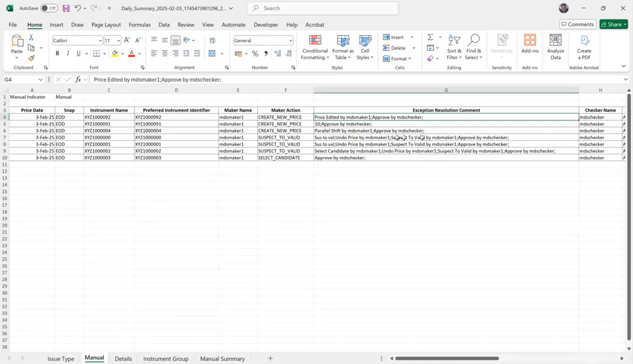Click the Save icon in title bar
Image resolution: width=633 pixels, height=364 pixels.
click(x=66, y=8)
